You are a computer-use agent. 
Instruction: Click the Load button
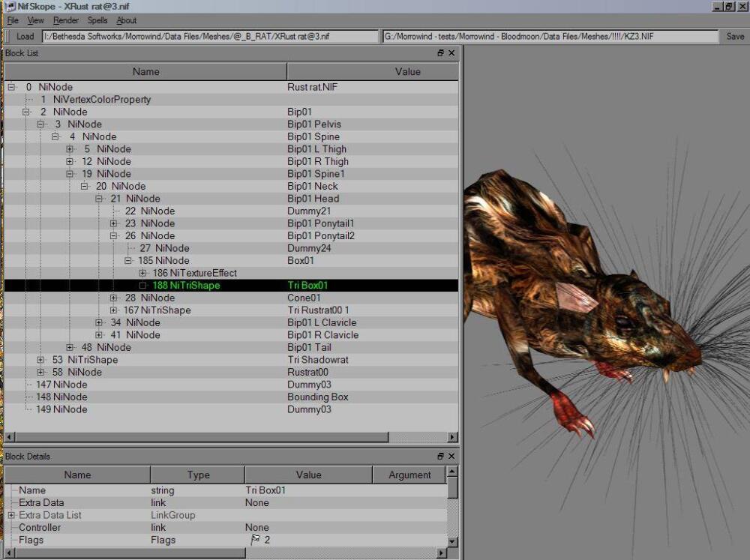[x=25, y=36]
